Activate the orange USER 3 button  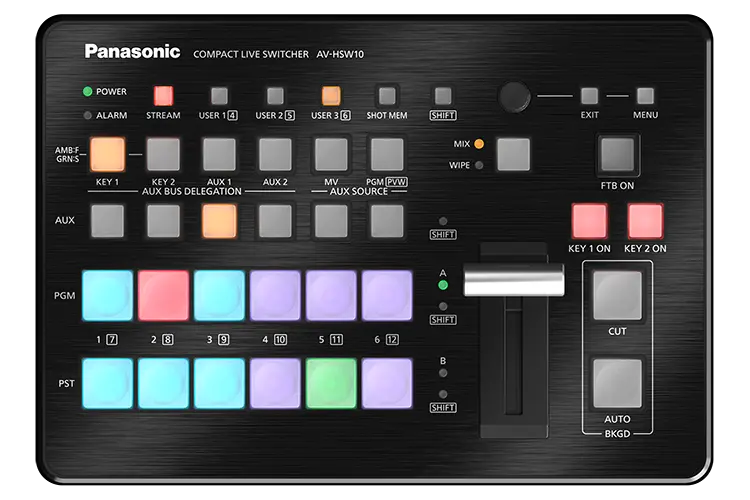(x=331, y=96)
